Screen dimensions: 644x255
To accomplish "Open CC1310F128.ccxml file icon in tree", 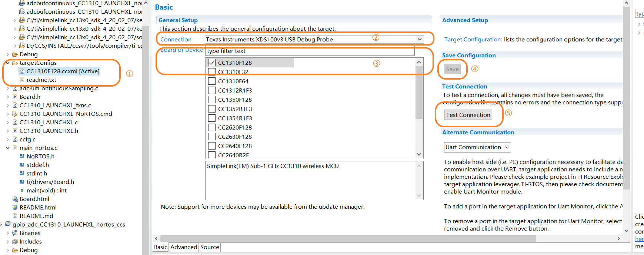I will tap(22, 71).
